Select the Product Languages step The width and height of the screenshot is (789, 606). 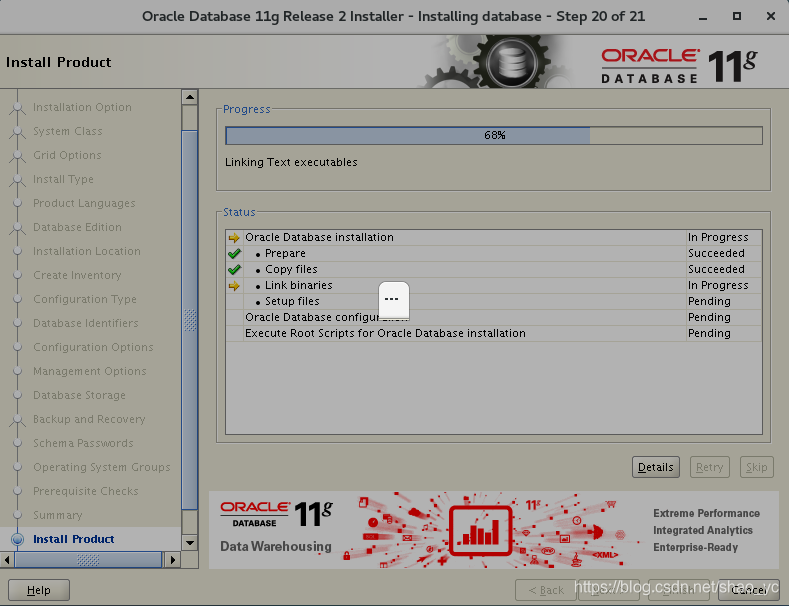[x=84, y=203]
